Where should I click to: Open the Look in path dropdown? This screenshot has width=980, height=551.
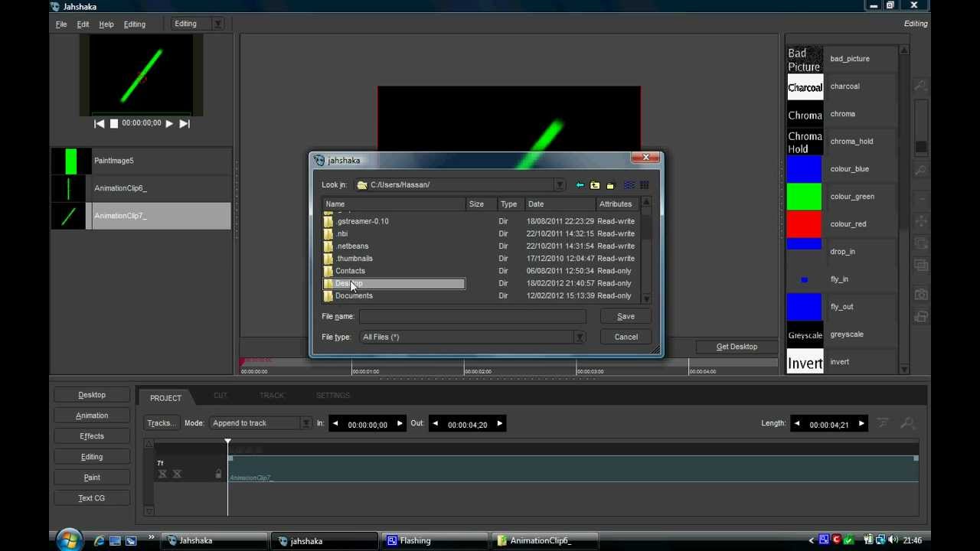point(560,184)
